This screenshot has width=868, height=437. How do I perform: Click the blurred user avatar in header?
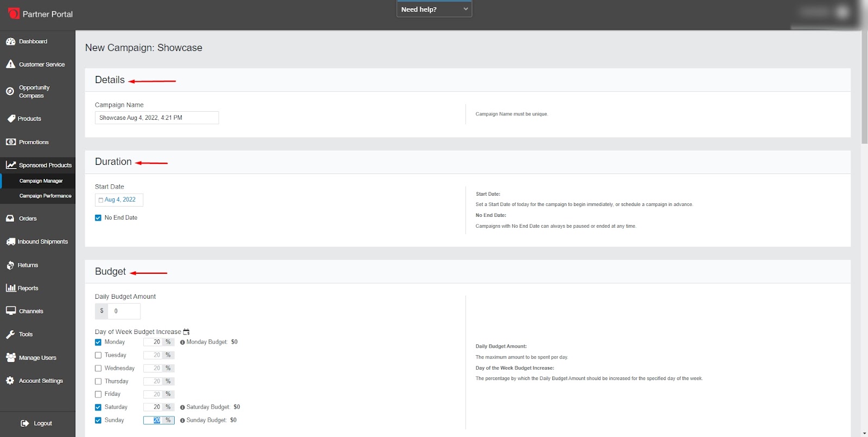click(842, 12)
